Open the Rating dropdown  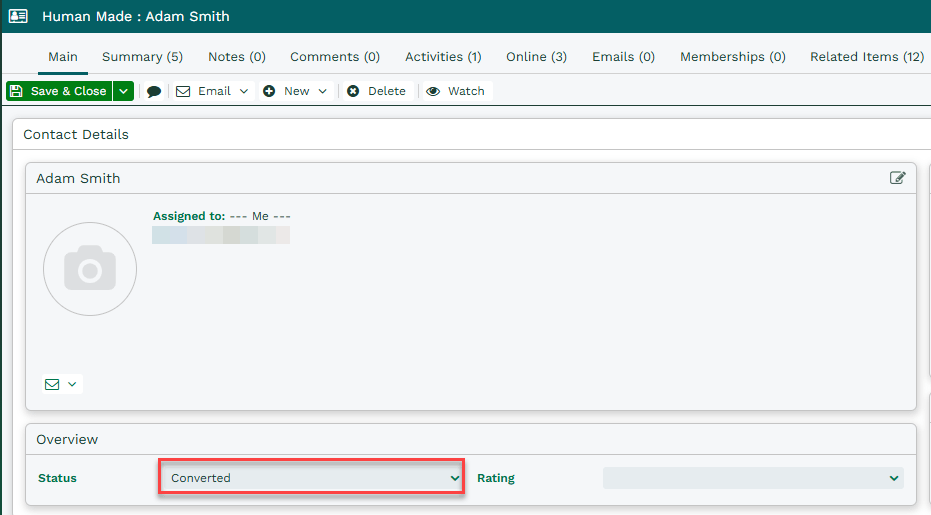click(752, 478)
